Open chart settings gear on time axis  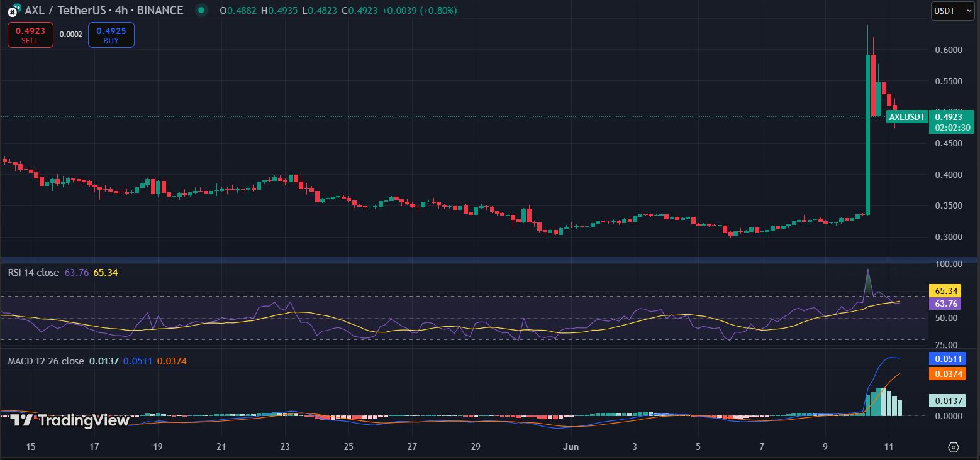point(954,447)
